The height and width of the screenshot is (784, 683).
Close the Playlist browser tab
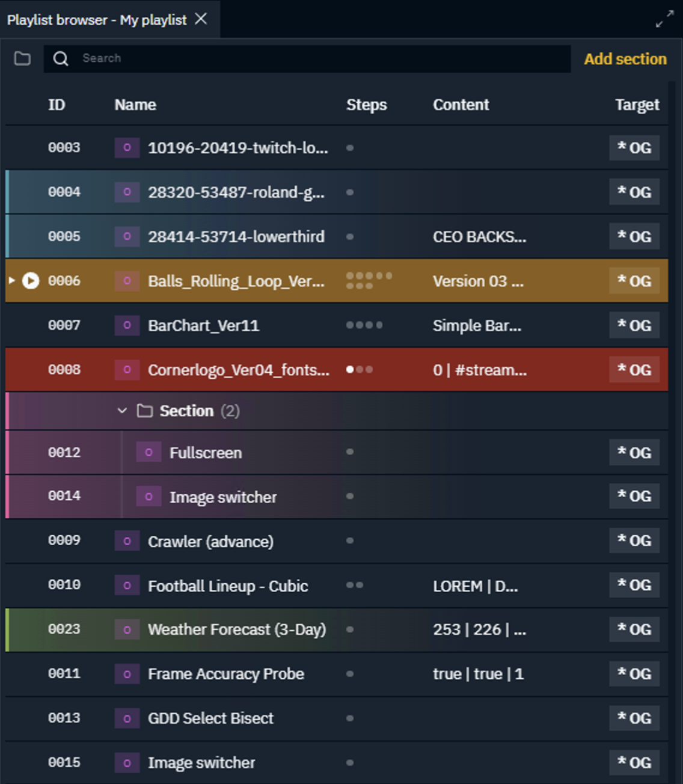201,19
